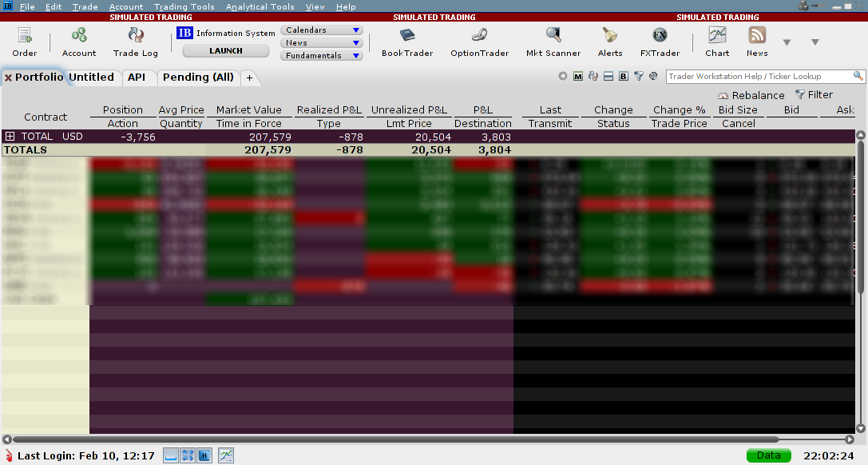Click the four-arrows icon in the status bar
This screenshot has width=868, height=465.
188,455
